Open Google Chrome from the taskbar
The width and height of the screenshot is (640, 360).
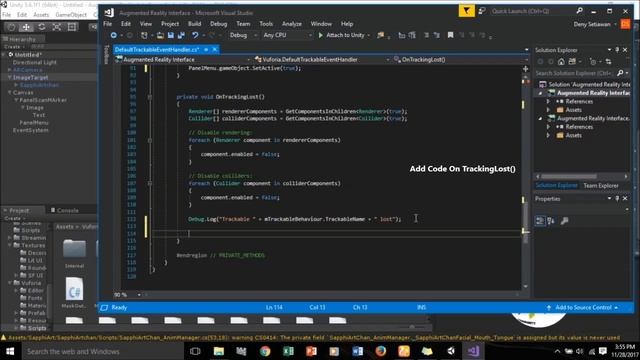(265, 351)
